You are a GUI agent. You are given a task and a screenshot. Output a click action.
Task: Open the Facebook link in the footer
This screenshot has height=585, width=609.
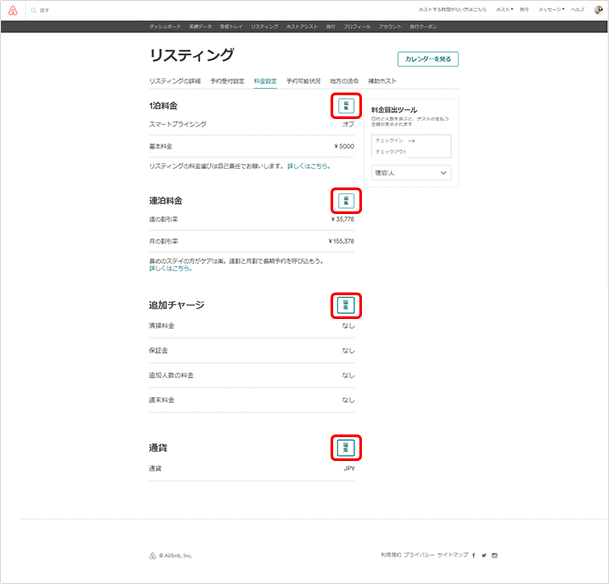(473, 554)
